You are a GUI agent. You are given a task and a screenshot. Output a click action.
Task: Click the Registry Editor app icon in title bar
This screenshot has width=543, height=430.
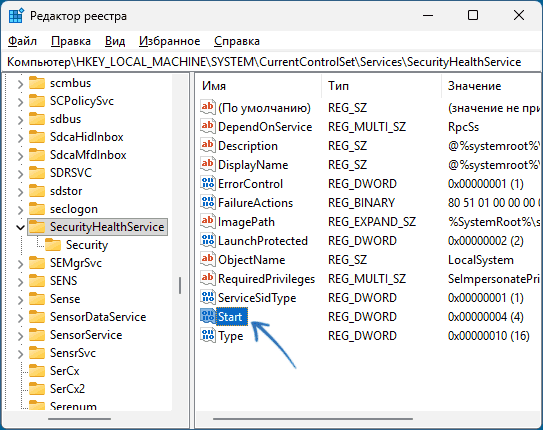tap(16, 16)
